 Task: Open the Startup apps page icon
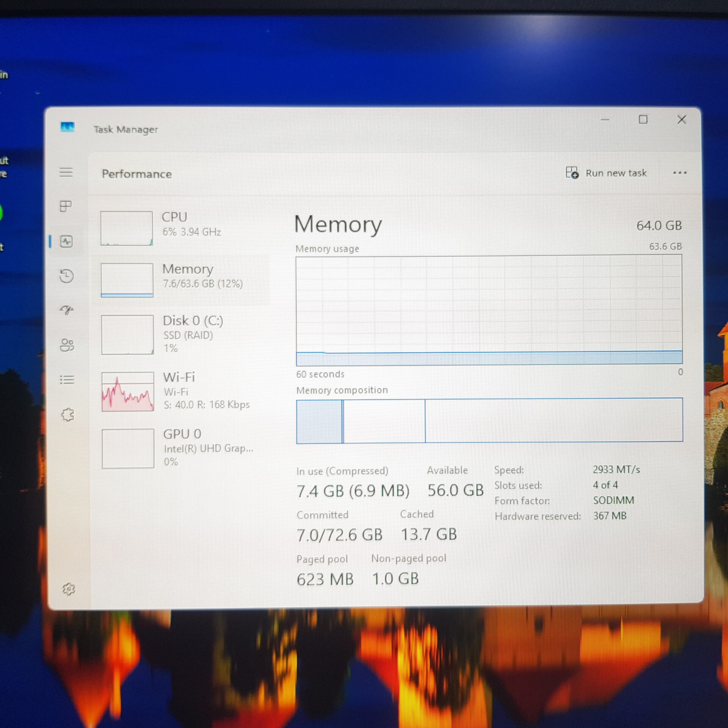67,310
